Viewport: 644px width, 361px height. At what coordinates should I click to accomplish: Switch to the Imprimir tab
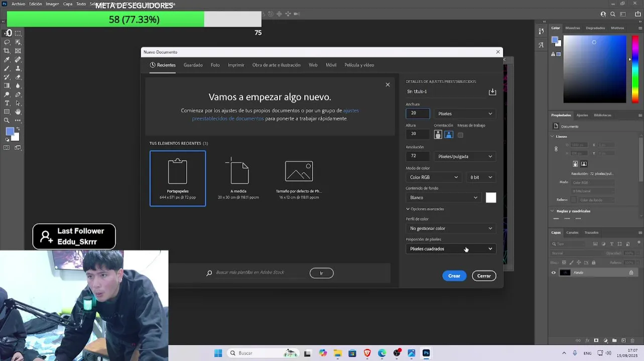click(x=236, y=65)
